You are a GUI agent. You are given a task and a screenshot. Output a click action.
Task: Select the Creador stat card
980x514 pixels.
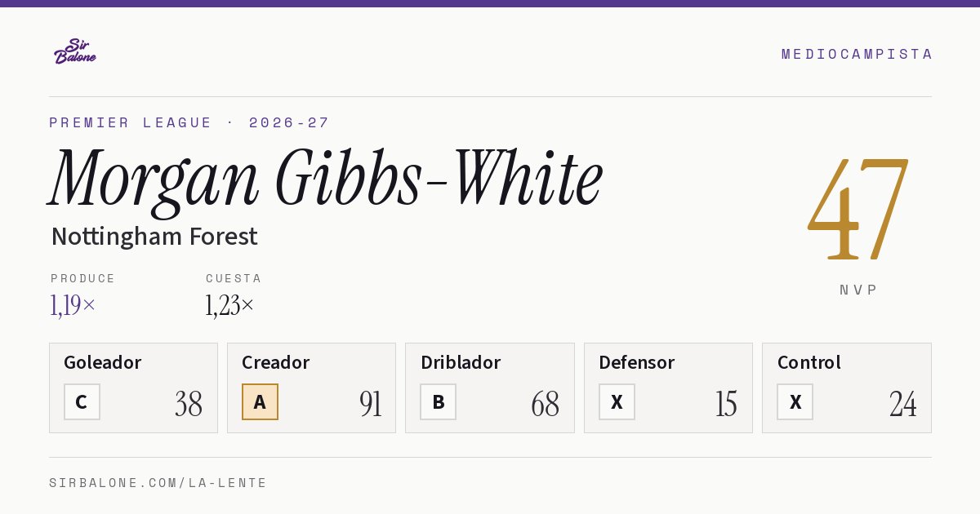(x=311, y=388)
